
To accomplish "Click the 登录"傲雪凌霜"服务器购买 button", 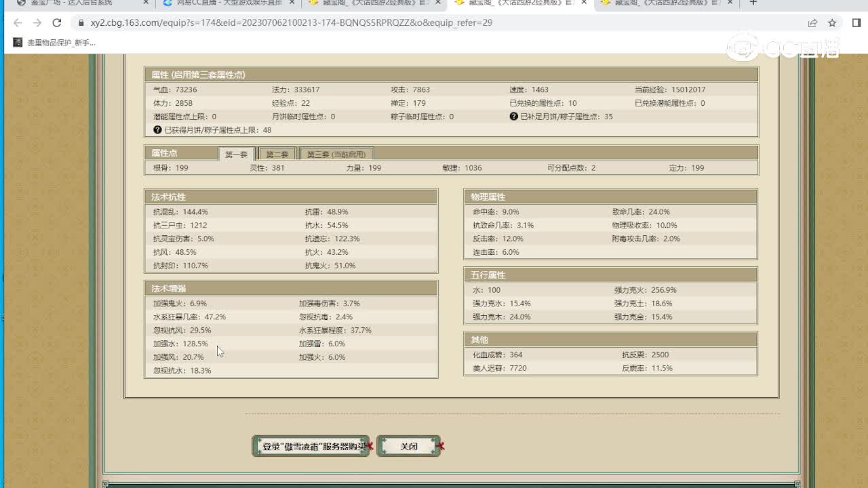I will click(x=311, y=447).
